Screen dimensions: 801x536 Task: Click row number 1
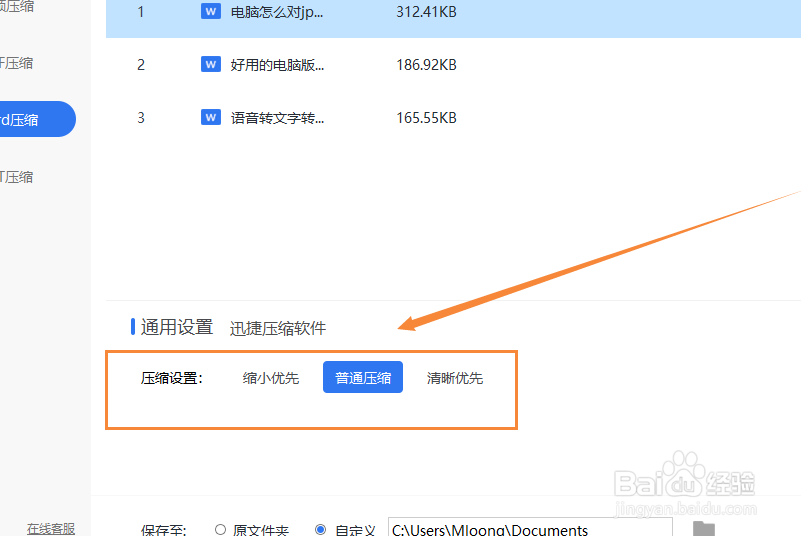(x=140, y=12)
